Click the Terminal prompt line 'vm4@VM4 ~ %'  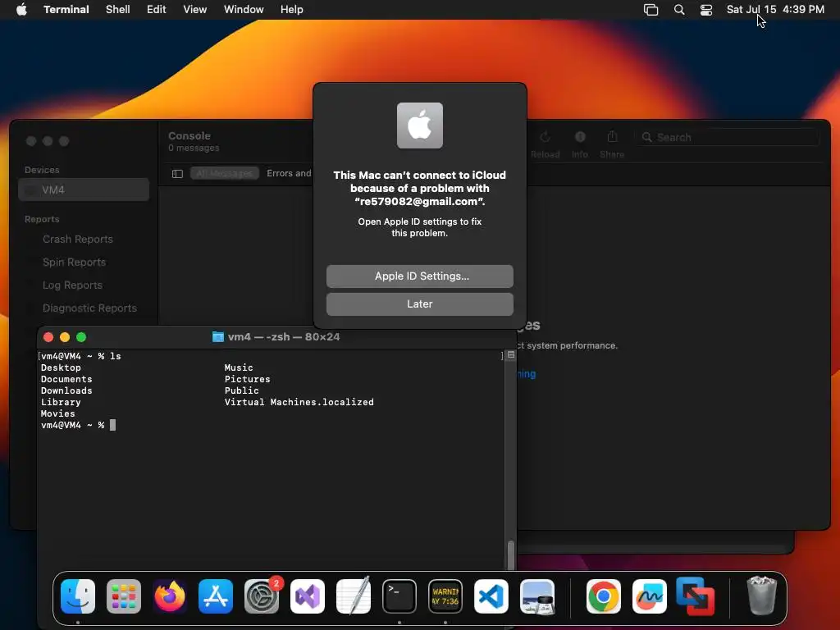(x=72, y=425)
